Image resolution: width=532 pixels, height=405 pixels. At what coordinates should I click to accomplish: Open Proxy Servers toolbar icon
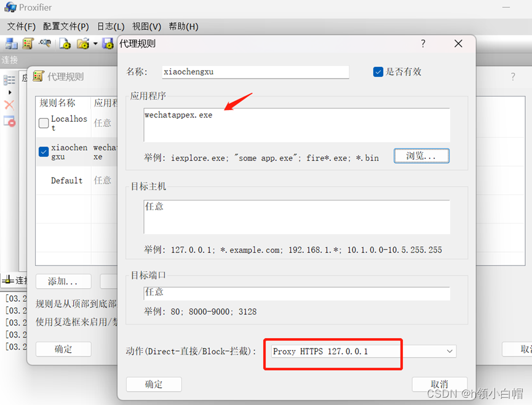11,44
